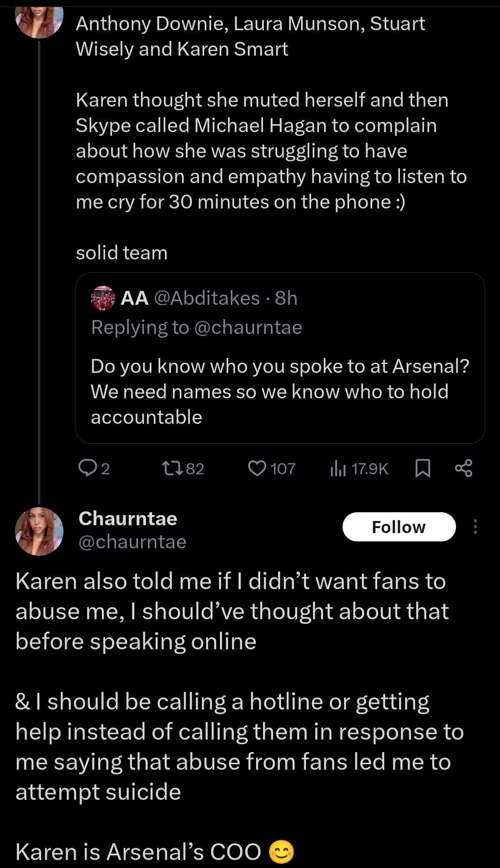Select the 'solid team' tweet text
The width and height of the screenshot is (500, 868).
coord(122,253)
